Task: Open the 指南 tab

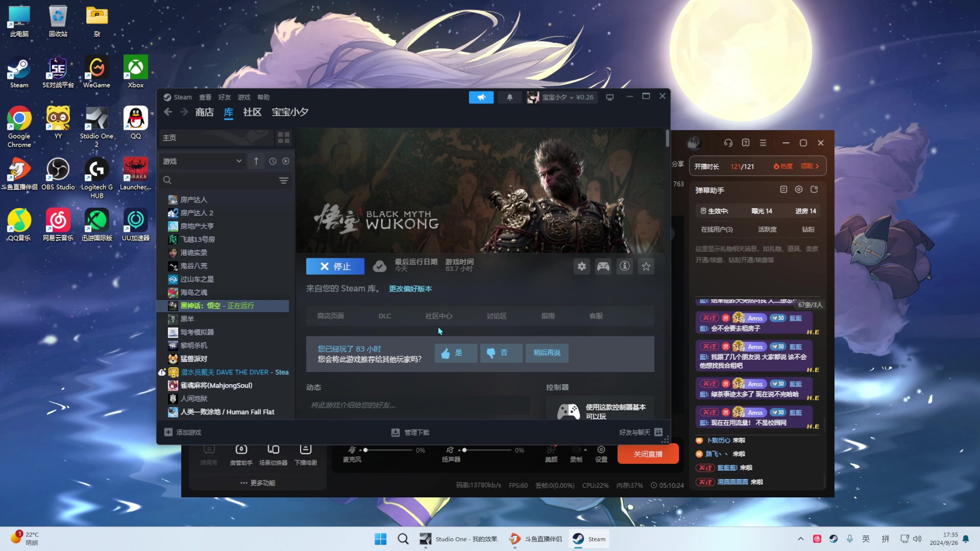Action: (x=548, y=316)
